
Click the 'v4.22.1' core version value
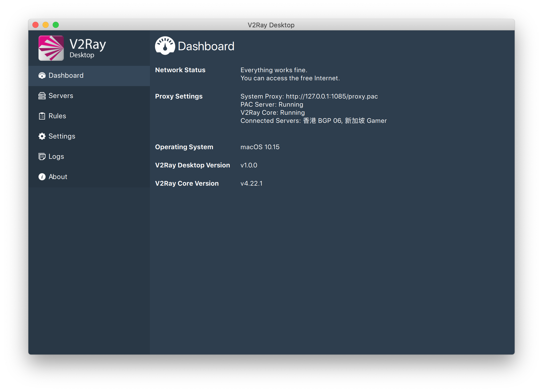(251, 183)
